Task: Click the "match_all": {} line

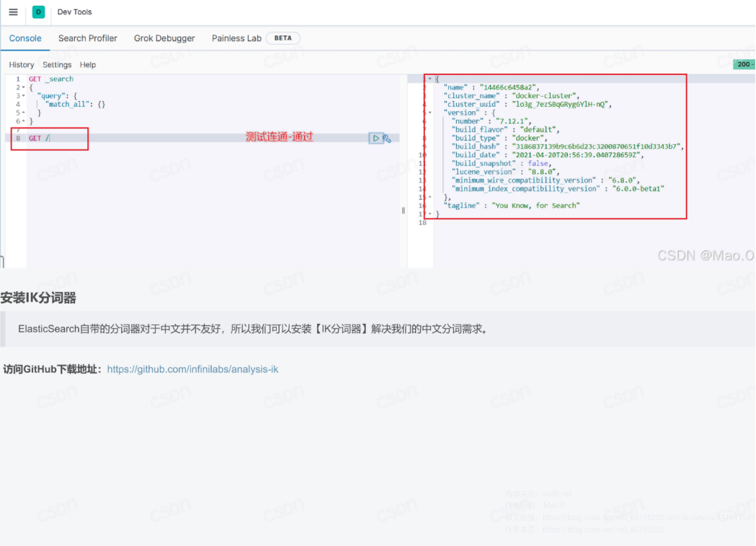Action: coord(75,104)
